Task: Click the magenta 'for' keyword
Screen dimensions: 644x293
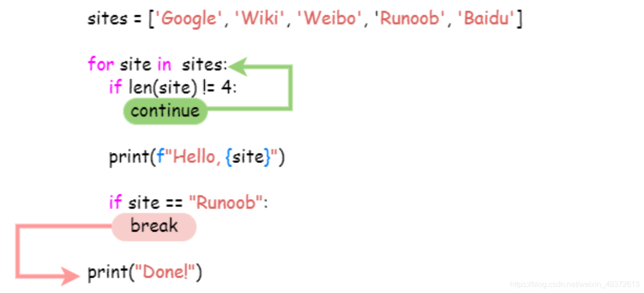Action: pos(101,64)
